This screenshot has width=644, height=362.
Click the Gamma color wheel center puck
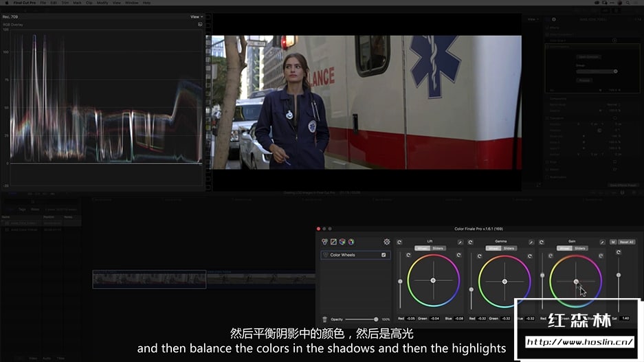[504, 282]
